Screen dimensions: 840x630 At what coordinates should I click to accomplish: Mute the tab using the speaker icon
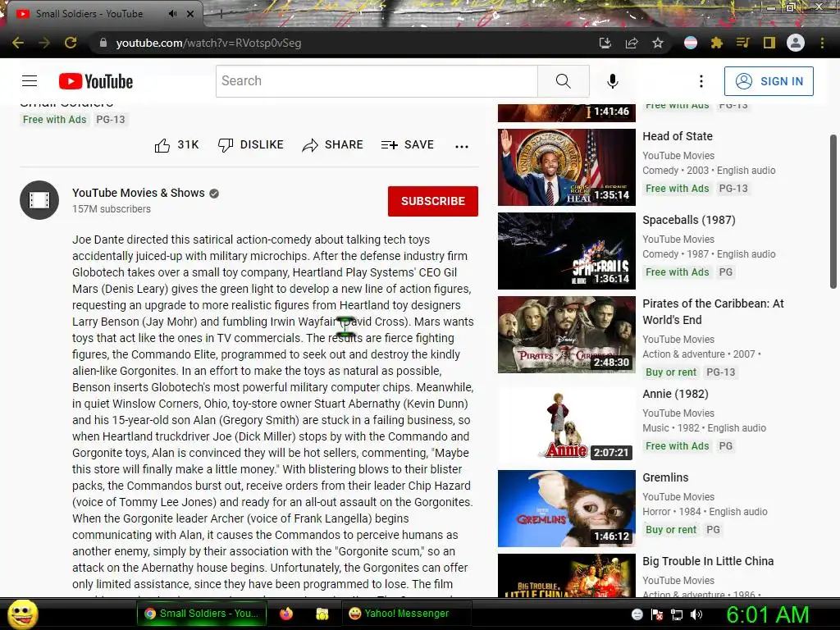tap(172, 14)
